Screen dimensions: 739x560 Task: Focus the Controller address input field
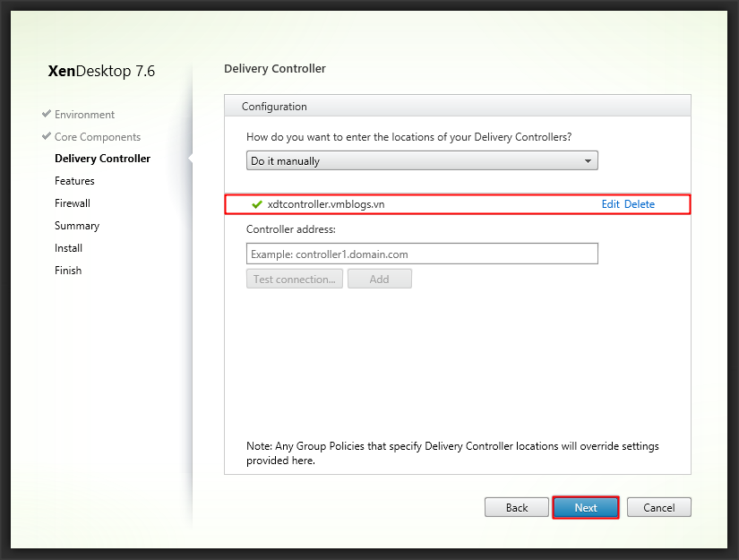point(421,254)
